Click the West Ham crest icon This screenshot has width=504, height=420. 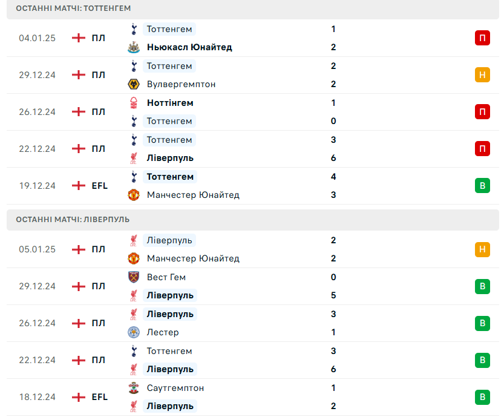[134, 277]
